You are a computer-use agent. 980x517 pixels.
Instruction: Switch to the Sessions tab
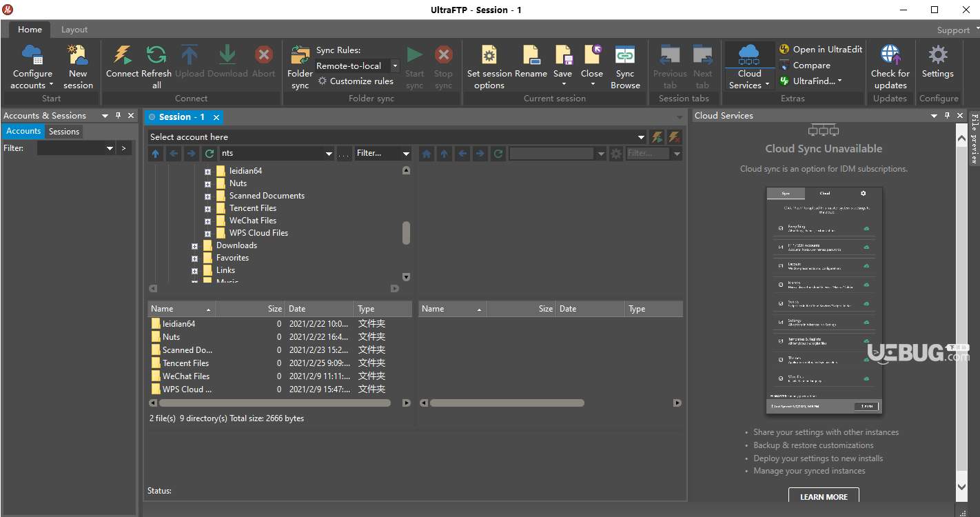pyautogui.click(x=64, y=132)
